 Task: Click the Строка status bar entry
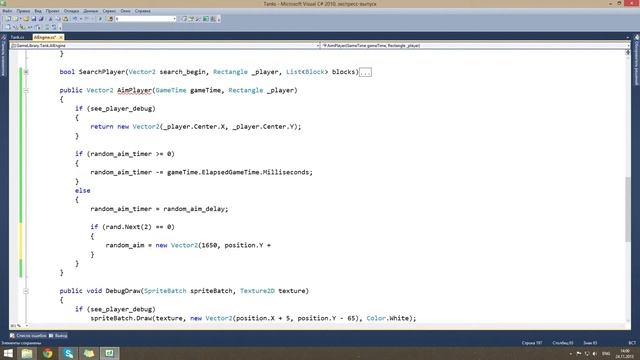click(x=532, y=343)
